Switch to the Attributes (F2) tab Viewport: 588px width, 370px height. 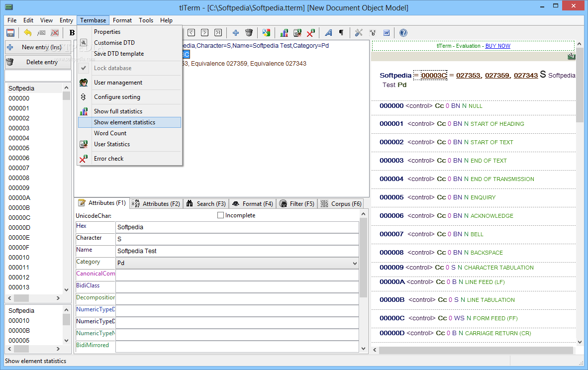coord(156,203)
